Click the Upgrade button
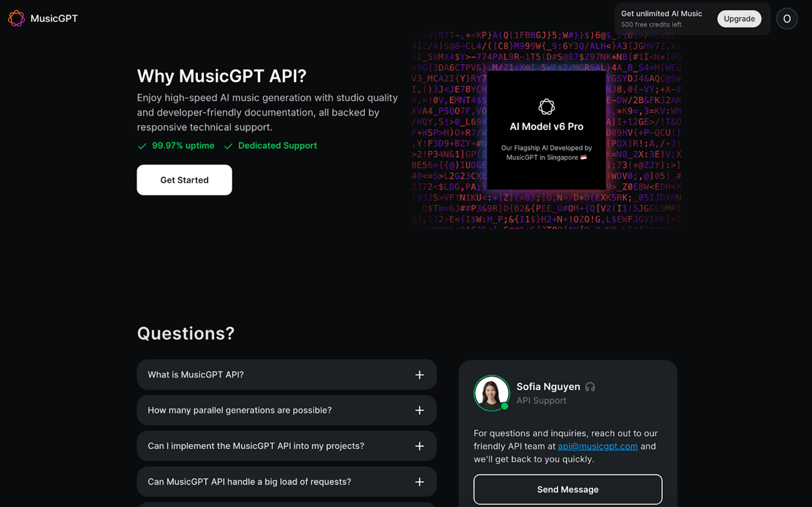Screen dimensions: 812x507 point(739,18)
